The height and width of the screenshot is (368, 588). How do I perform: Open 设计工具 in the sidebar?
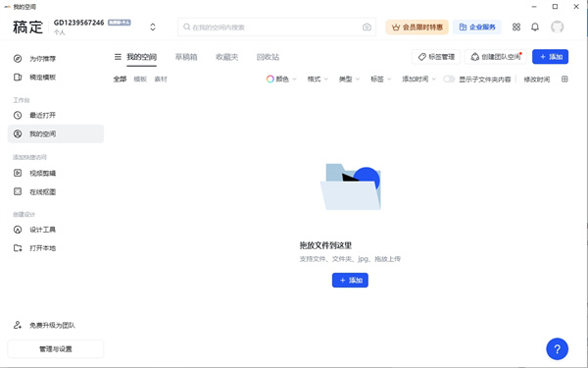56,230
